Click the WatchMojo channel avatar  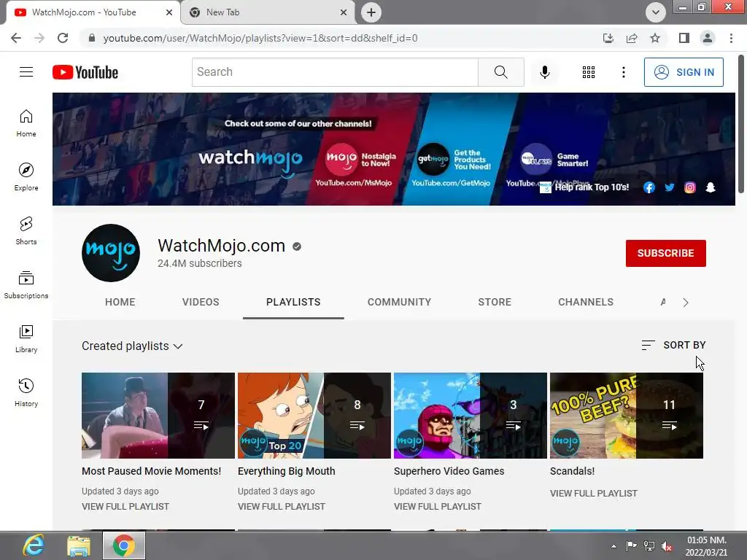click(111, 253)
